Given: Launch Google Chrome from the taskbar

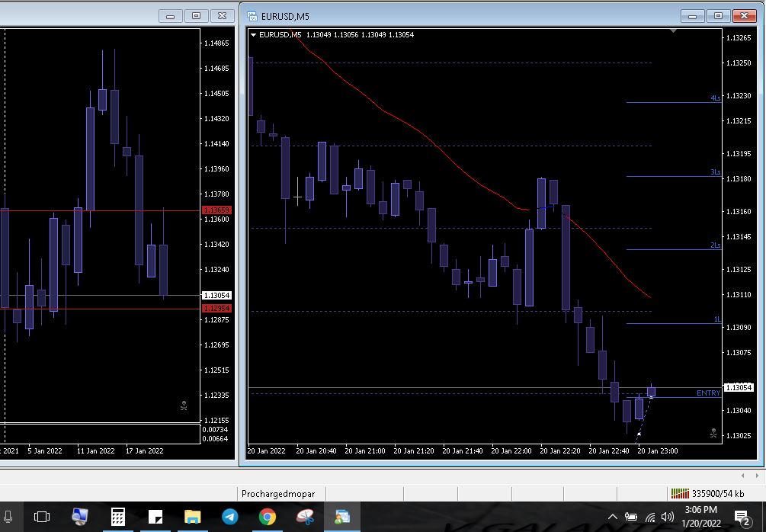Looking at the screenshot, I should pos(267,518).
